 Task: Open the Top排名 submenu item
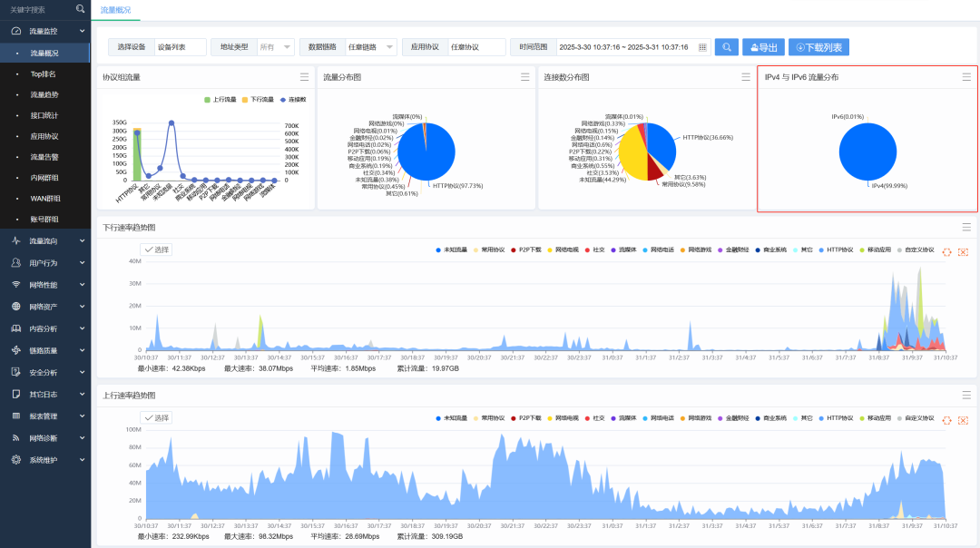tap(45, 73)
